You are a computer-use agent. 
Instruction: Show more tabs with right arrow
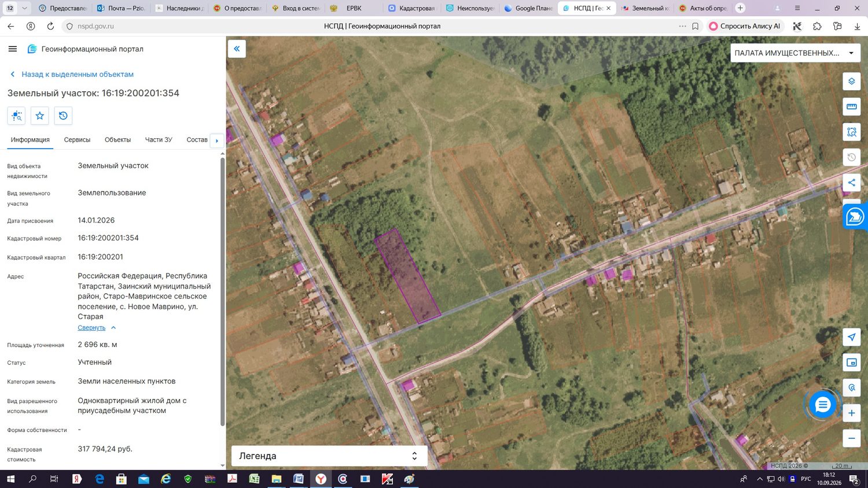pyautogui.click(x=217, y=141)
